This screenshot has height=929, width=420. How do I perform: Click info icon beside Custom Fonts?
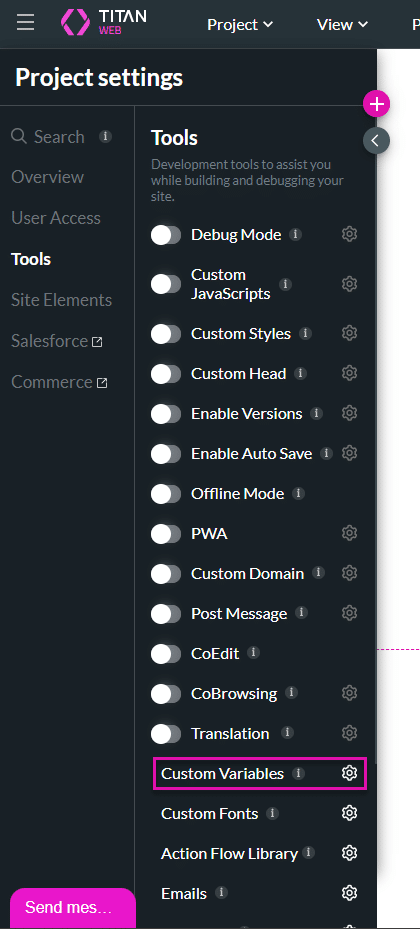coord(272,813)
